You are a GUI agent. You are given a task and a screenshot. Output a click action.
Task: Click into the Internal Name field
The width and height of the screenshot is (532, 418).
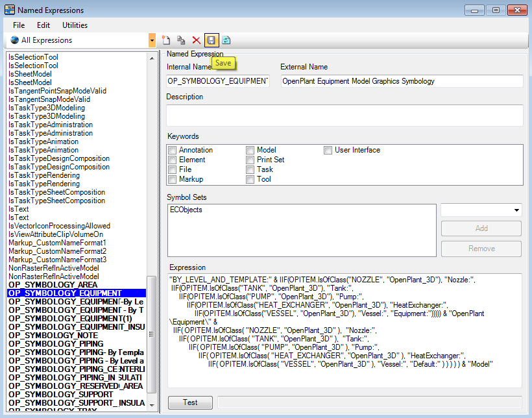click(218, 81)
